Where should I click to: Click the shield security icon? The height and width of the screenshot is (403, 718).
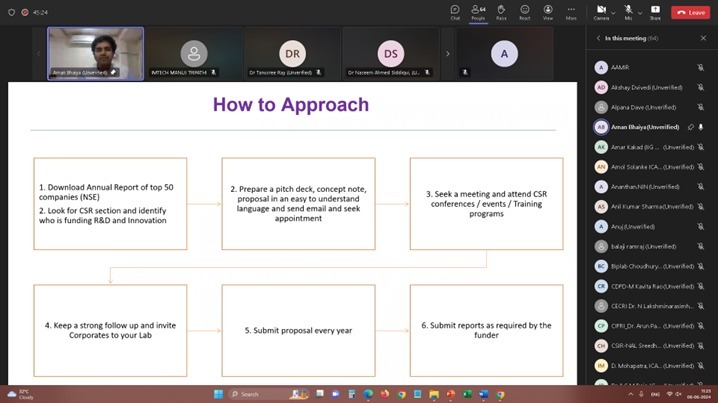coord(11,12)
